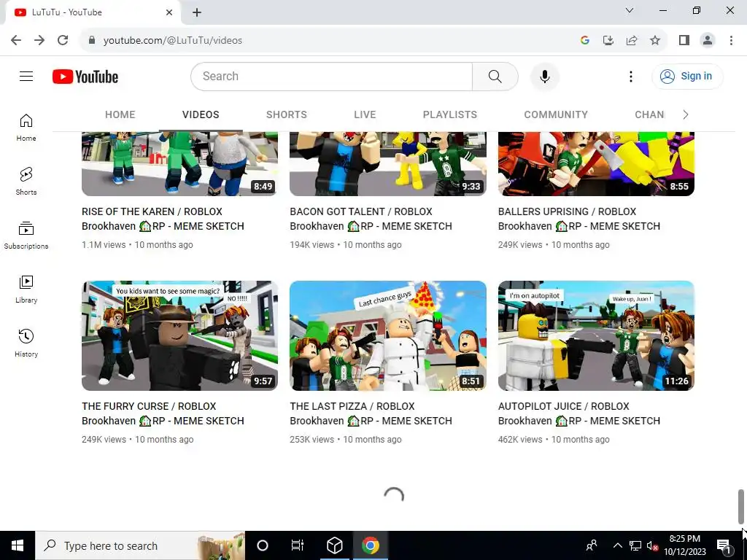Screen dimensions: 747x560
Task: Open AUTOPILOT JUICE video title
Action: pyautogui.click(x=578, y=413)
